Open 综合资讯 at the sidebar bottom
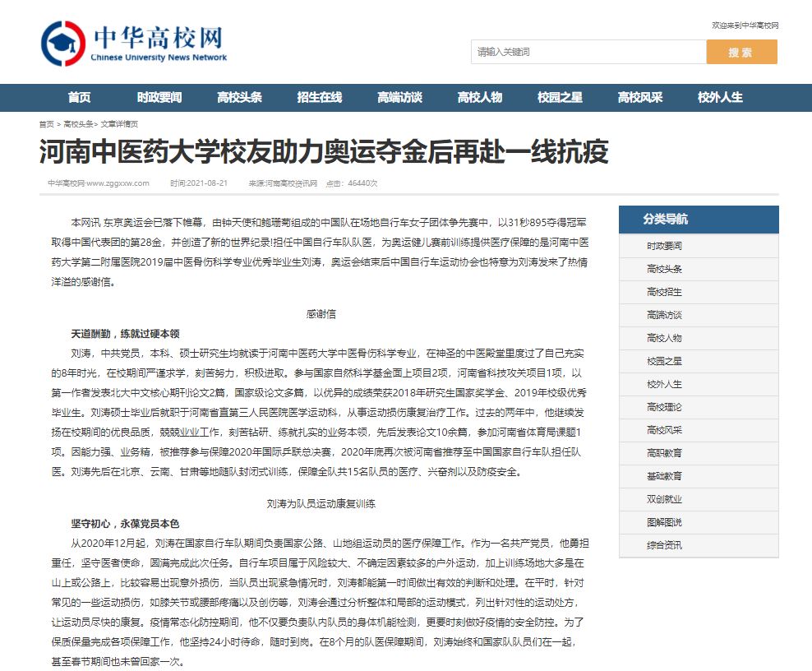The height and width of the screenshot is (671, 812). pyautogui.click(x=664, y=545)
